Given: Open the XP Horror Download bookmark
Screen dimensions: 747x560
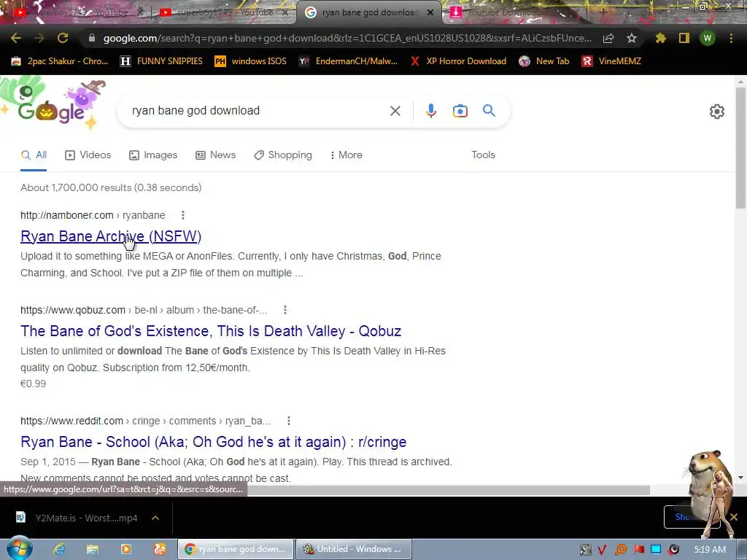Looking at the screenshot, I should [458, 61].
